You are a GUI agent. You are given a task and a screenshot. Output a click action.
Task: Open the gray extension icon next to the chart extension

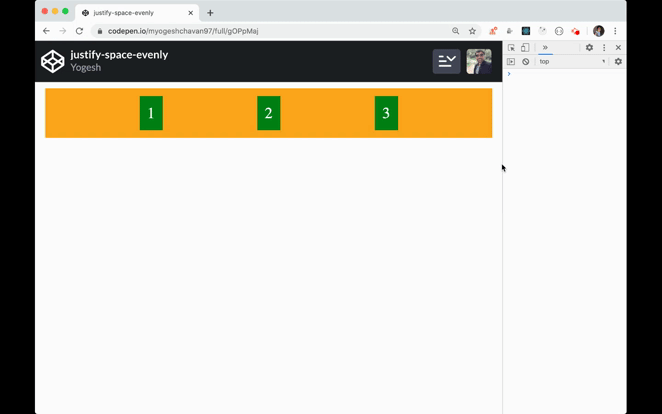tap(510, 31)
